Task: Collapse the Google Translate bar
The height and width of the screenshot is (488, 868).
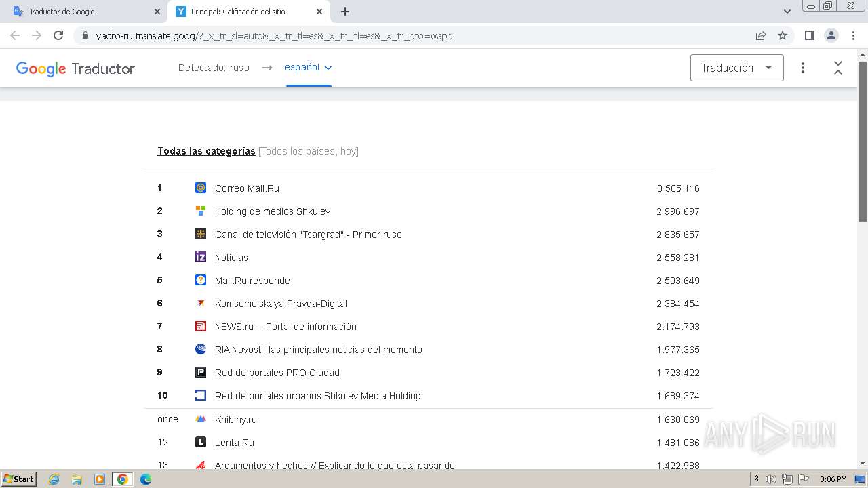Action: pyautogui.click(x=838, y=68)
